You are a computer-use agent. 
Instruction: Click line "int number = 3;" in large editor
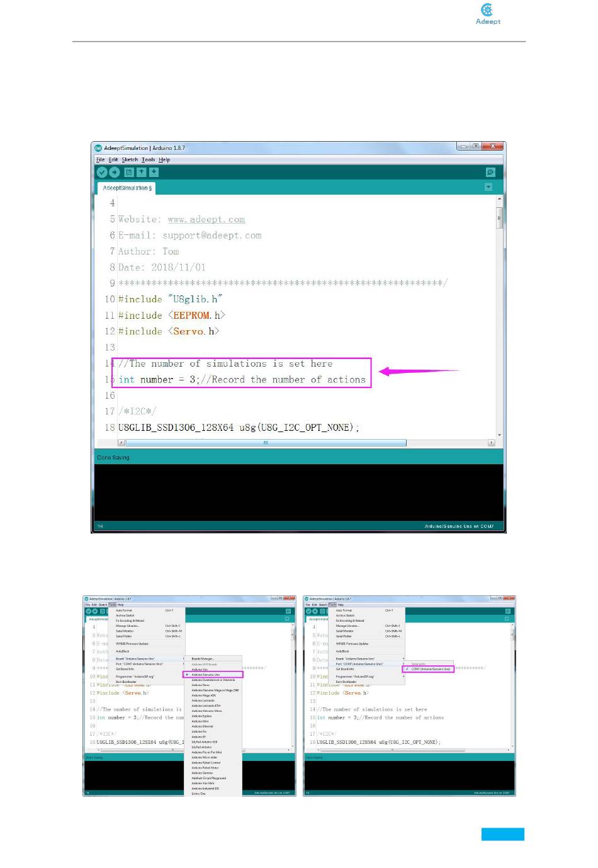[x=242, y=380]
